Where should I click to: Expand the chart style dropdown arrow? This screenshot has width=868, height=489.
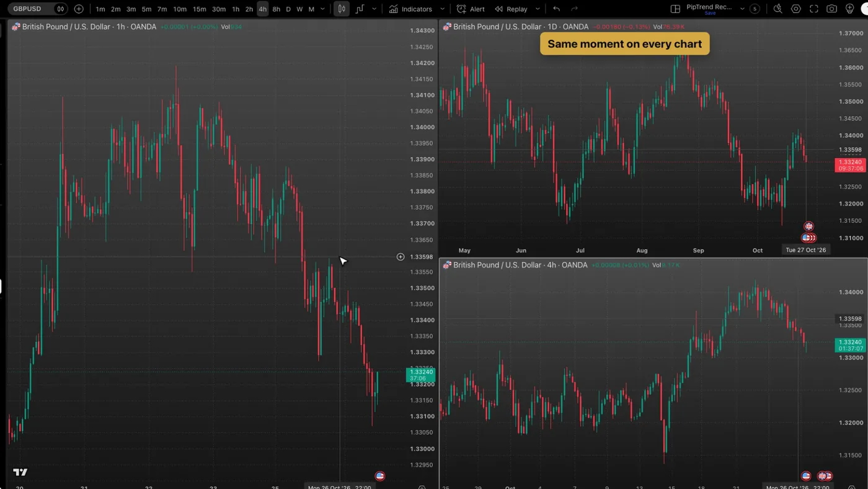[x=374, y=9]
